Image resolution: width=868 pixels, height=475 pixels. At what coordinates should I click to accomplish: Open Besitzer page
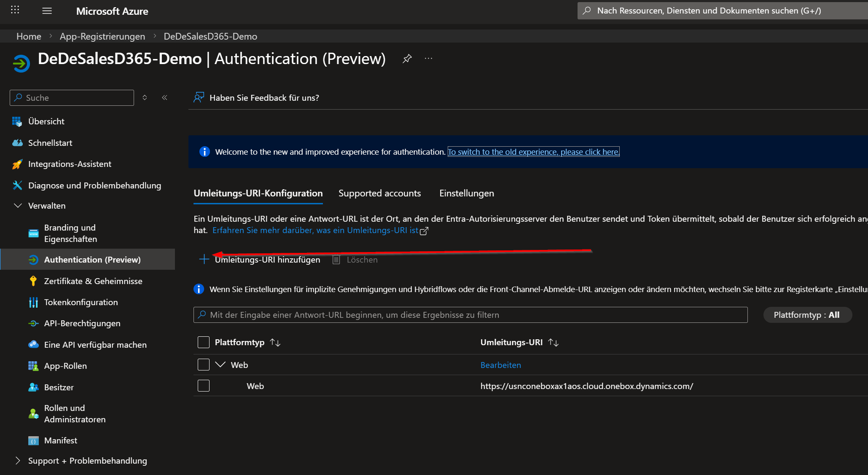coord(59,387)
